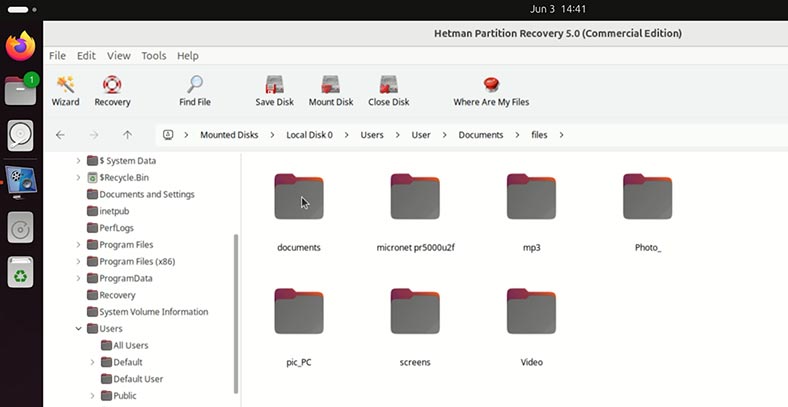Navigate to User breadcrumb segment
The image size is (788, 407).
[421, 135]
